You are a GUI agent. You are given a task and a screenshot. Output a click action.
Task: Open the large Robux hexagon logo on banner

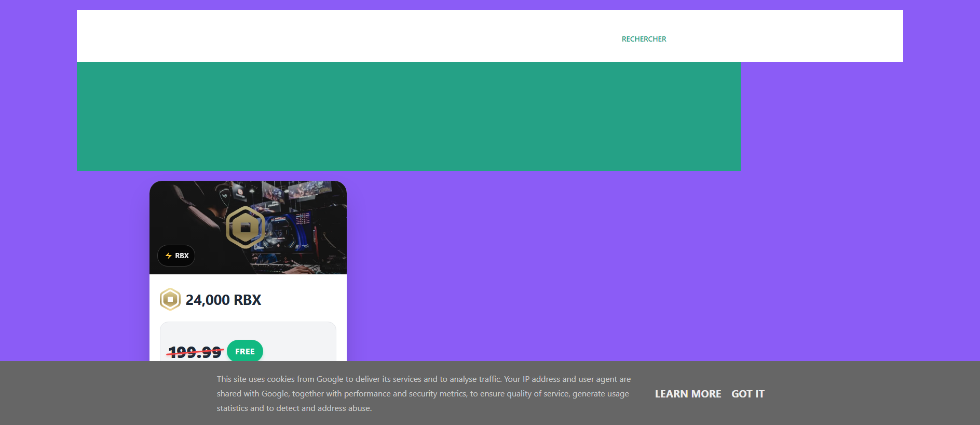(246, 227)
